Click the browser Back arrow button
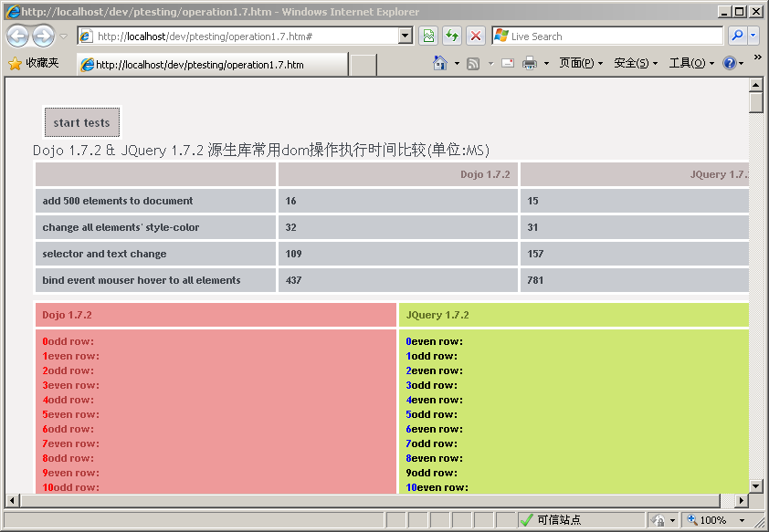Viewport: 769px width, 532px height. pos(18,36)
